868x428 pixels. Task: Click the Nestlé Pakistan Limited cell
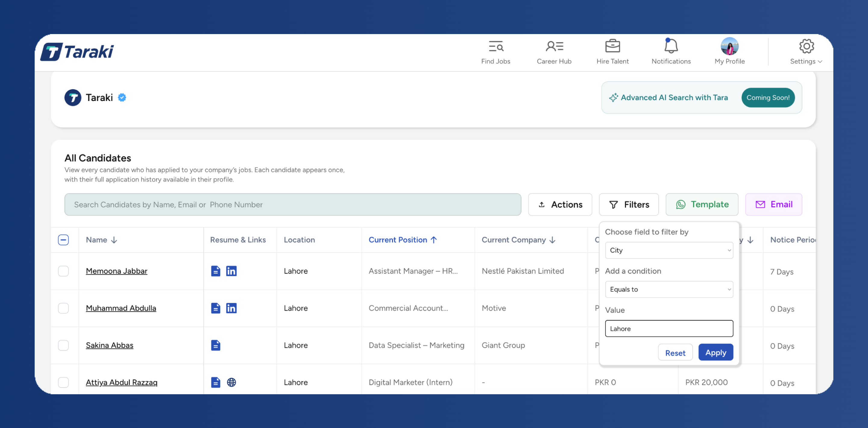(x=523, y=271)
